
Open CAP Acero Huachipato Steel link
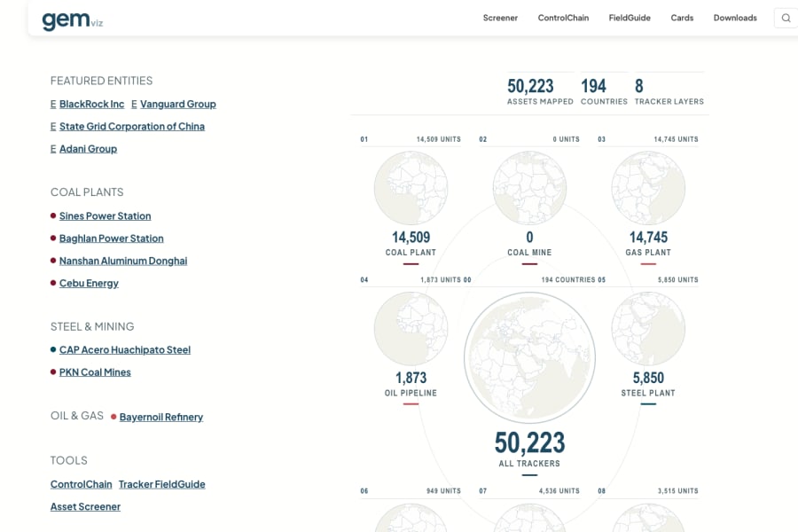(125, 349)
